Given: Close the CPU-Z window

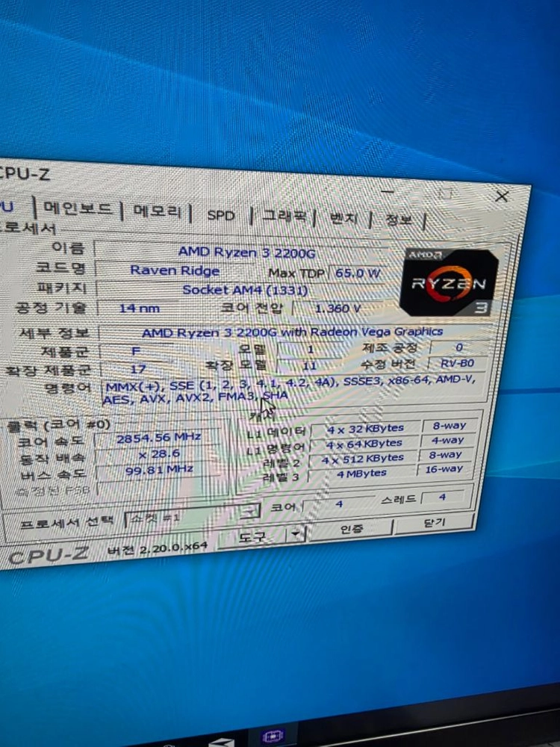Looking at the screenshot, I should tap(502, 196).
